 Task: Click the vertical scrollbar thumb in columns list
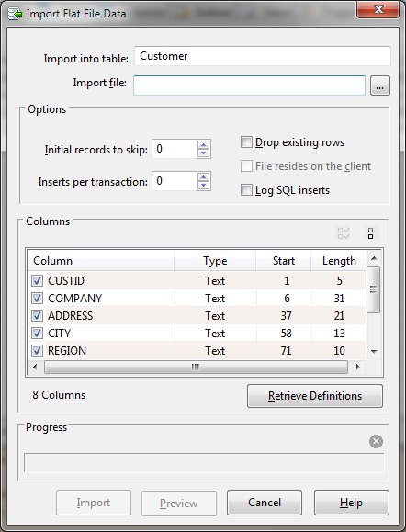coord(374,289)
